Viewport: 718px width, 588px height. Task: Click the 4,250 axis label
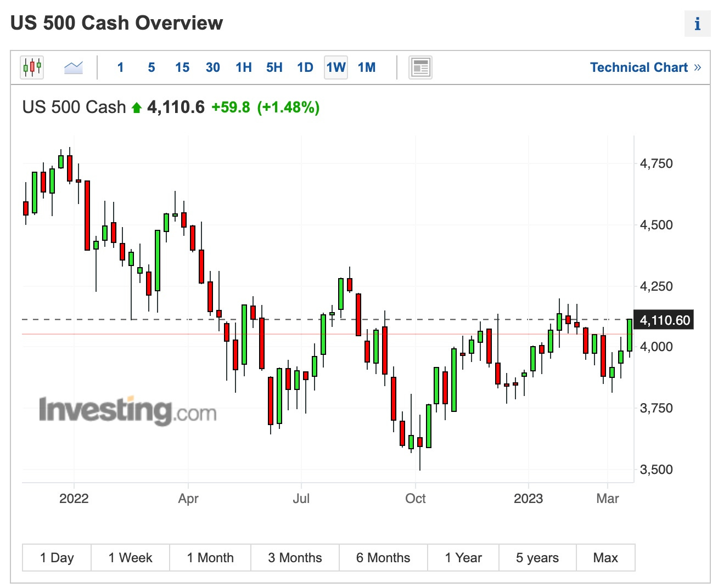coord(656,286)
